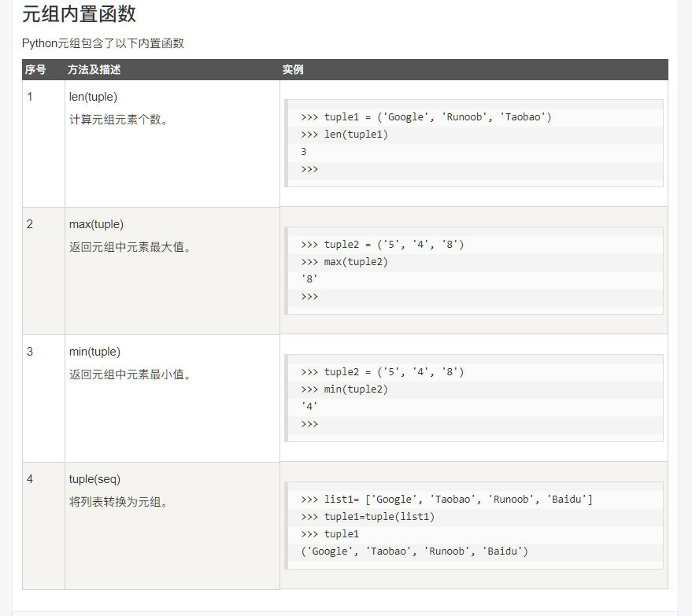The image size is (692, 616).
Task: Click the max(tuple2) code line
Action: tap(345, 262)
